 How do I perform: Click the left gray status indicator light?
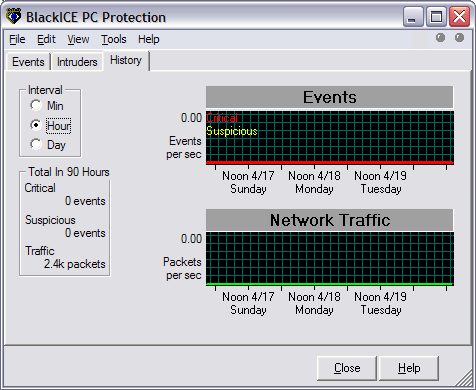440,38
